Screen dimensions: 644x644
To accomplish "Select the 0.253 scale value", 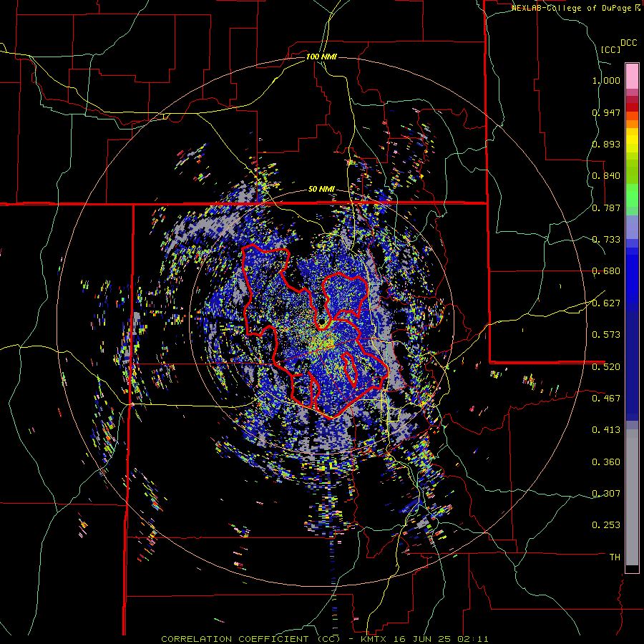I will (x=606, y=525).
